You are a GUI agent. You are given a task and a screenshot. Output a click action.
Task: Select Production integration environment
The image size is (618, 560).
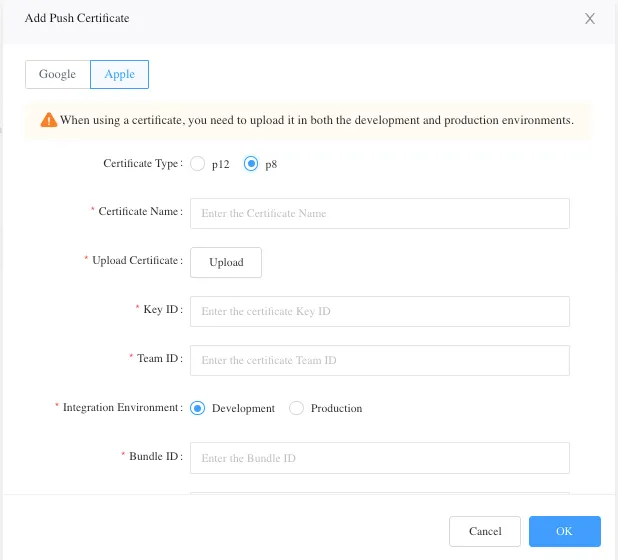(x=296, y=408)
